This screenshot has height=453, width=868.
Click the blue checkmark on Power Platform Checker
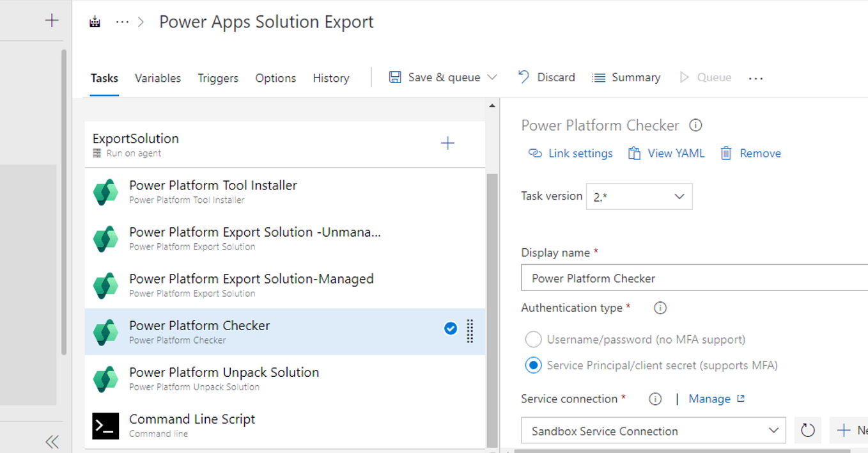point(451,328)
